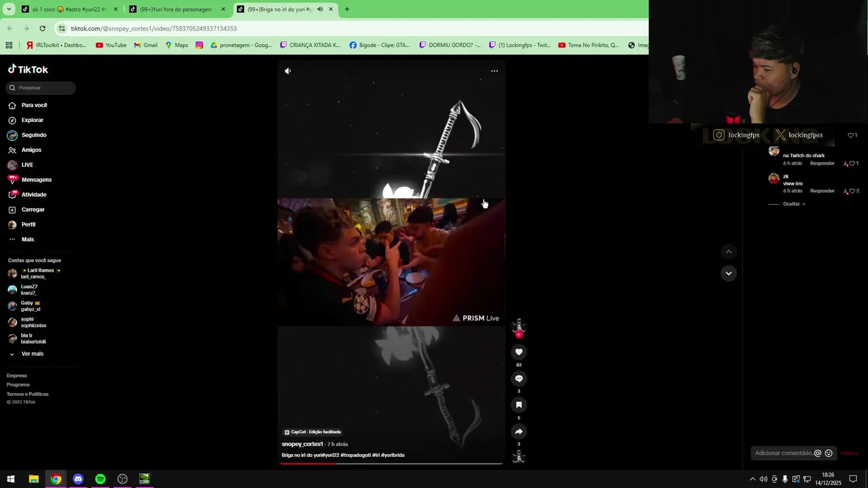Like zk's 'vlww irm' comment
Screen dimensions: 868x488
click(x=852, y=191)
